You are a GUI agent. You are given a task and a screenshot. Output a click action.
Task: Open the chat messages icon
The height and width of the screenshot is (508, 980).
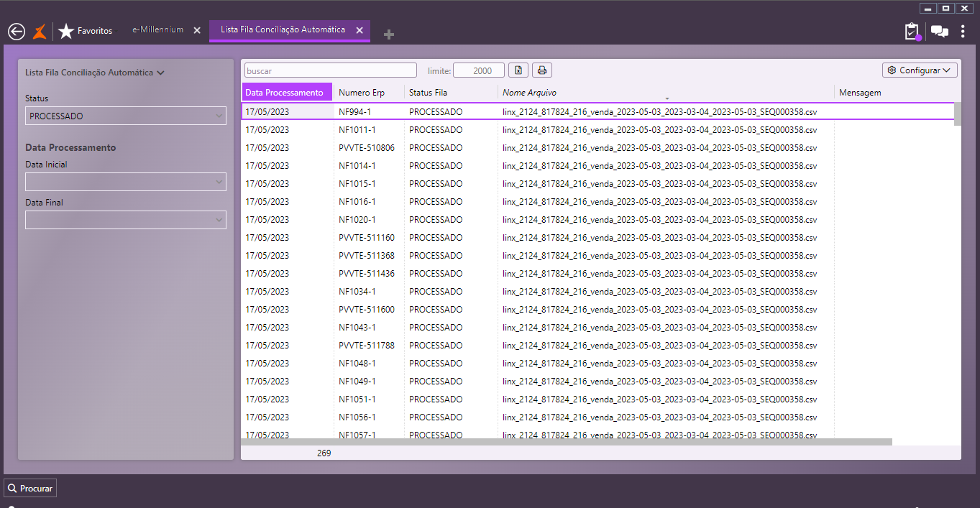[x=939, y=32]
